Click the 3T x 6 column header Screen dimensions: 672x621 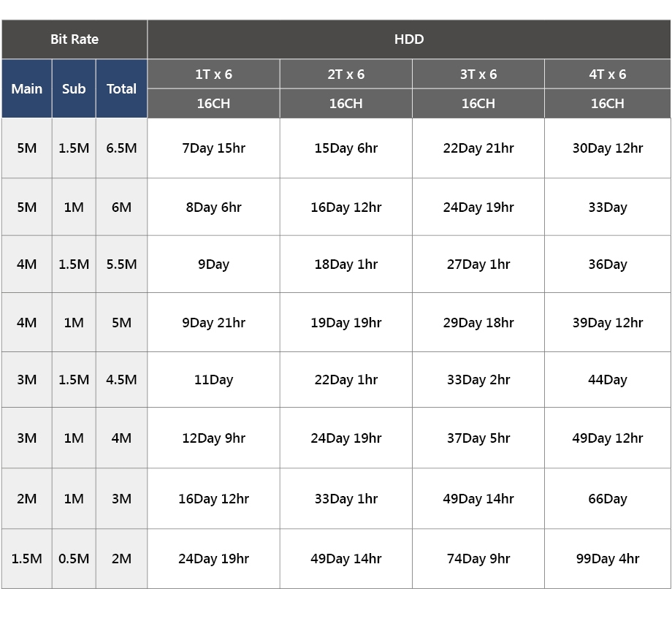[x=478, y=74]
